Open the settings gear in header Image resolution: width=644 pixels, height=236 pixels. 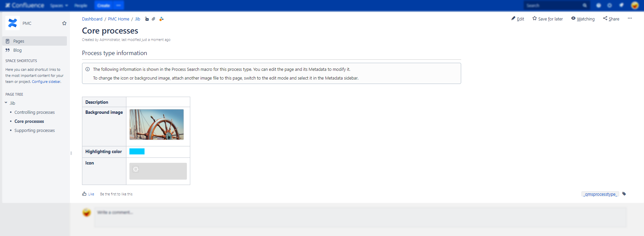(x=609, y=5)
